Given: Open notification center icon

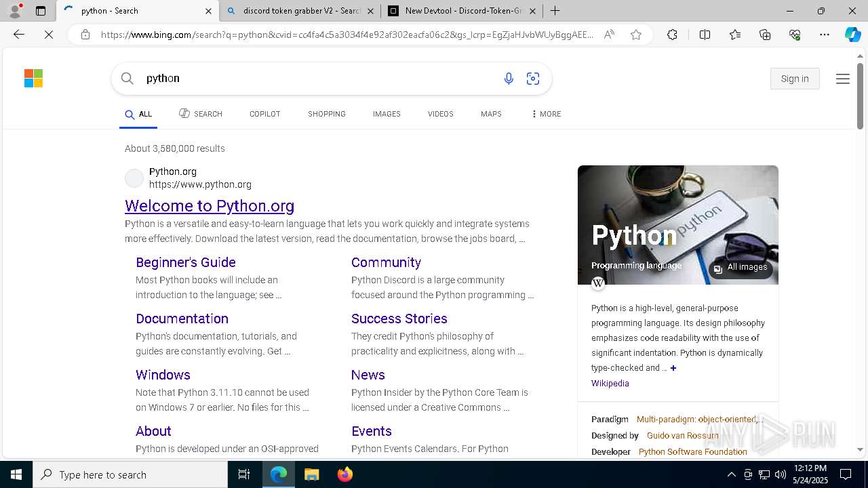Looking at the screenshot, I should tap(846, 474).
